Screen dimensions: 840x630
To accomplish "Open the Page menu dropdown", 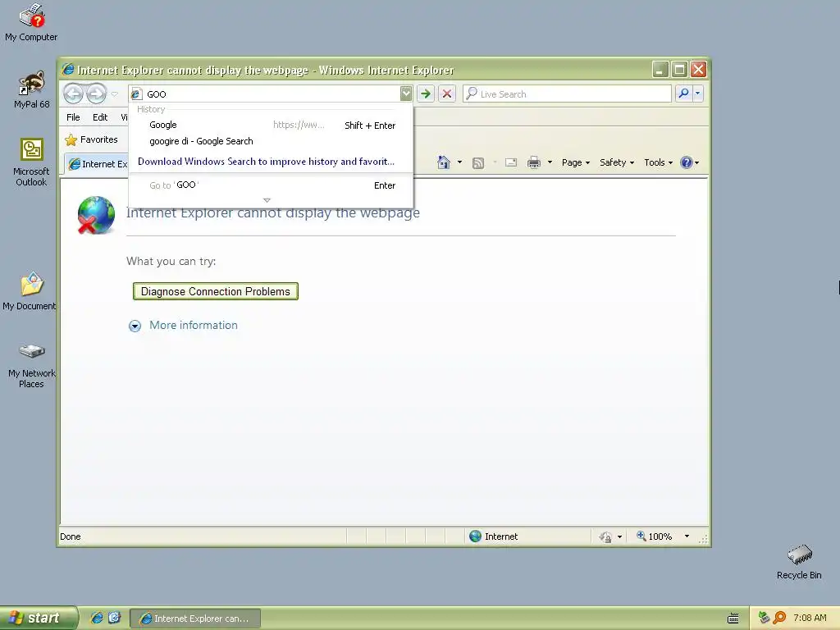I will coord(575,162).
